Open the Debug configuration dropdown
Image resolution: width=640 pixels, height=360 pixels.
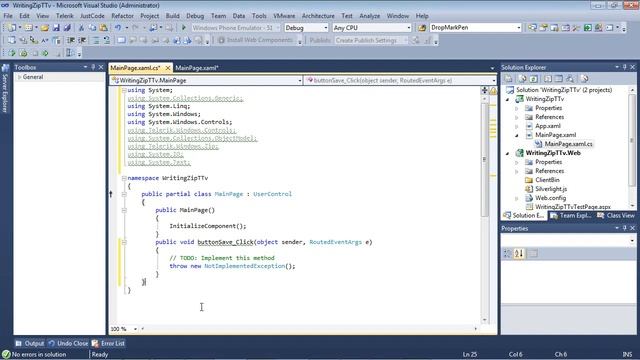pyautogui.click(x=326, y=28)
